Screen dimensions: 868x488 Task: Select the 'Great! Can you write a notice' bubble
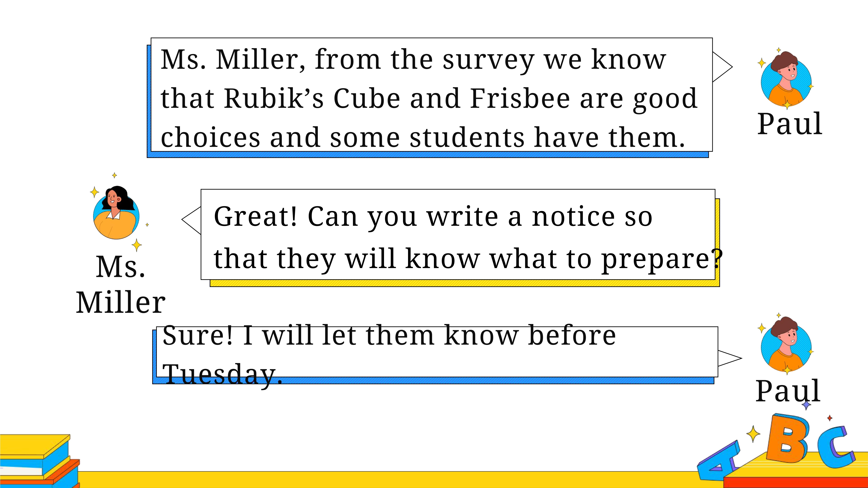[460, 238]
